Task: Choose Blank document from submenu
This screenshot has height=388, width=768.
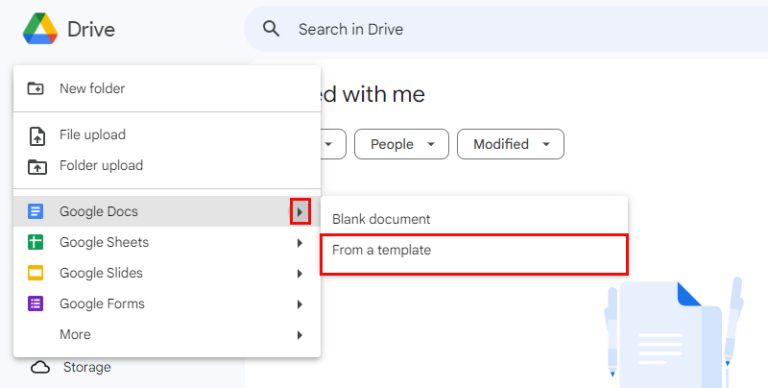Action: pos(474,219)
